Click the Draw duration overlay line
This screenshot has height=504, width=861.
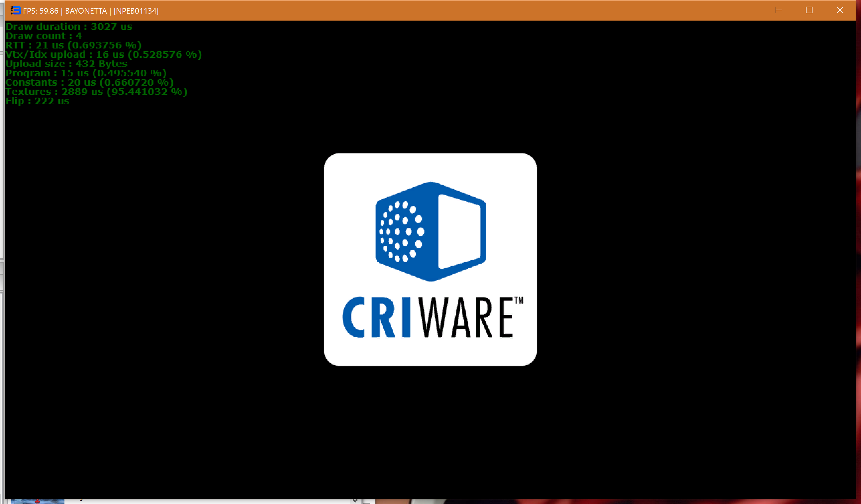pos(69,27)
